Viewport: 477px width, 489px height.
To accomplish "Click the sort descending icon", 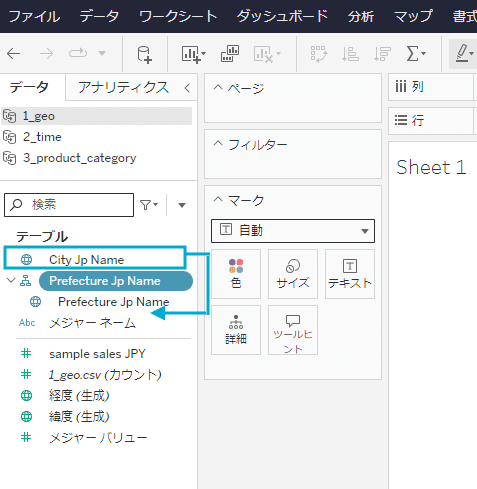I will (x=382, y=54).
